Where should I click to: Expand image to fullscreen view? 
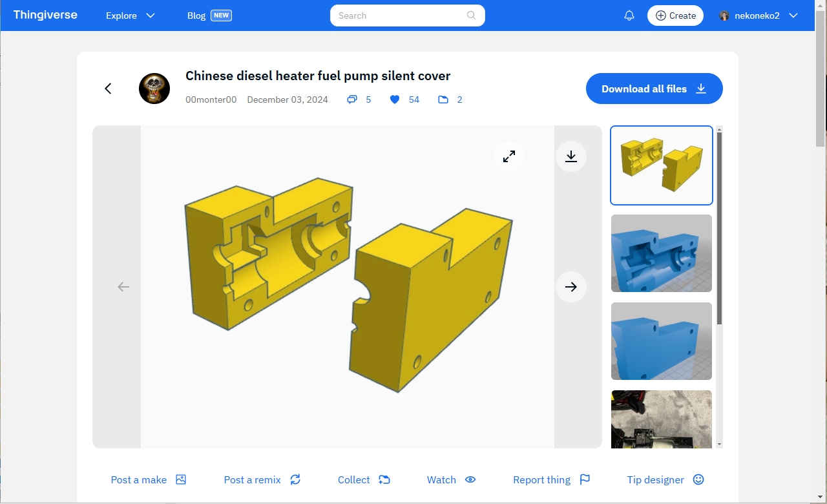click(x=509, y=156)
